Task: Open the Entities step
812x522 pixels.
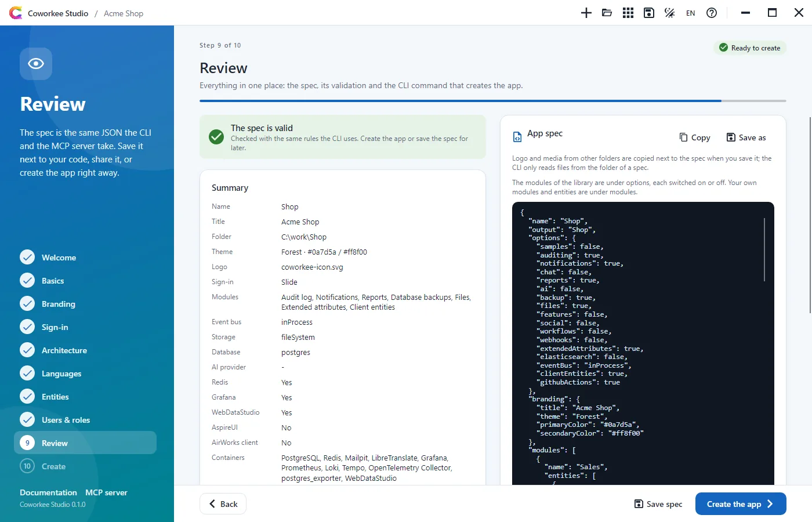Action: pyautogui.click(x=85, y=397)
